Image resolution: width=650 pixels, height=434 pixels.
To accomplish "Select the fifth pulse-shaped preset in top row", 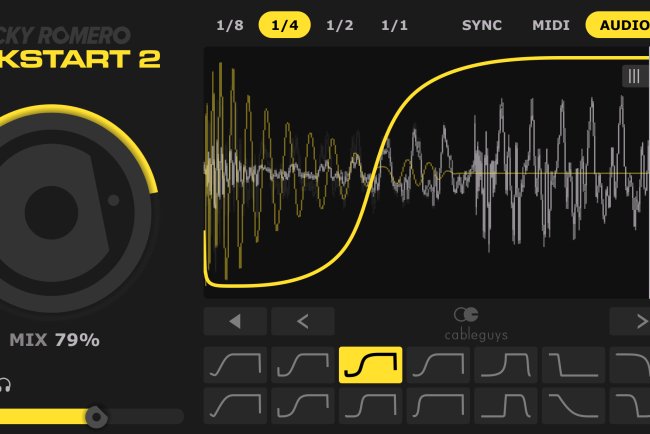I will click(x=506, y=365).
